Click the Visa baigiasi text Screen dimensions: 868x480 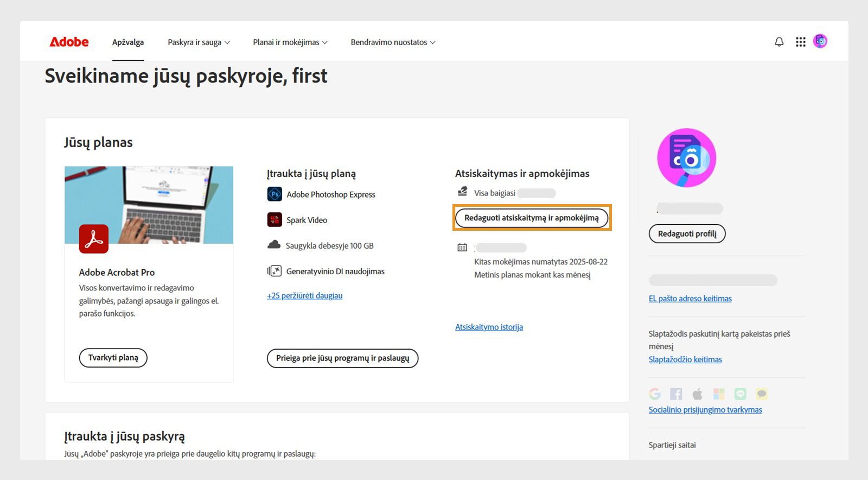click(495, 193)
